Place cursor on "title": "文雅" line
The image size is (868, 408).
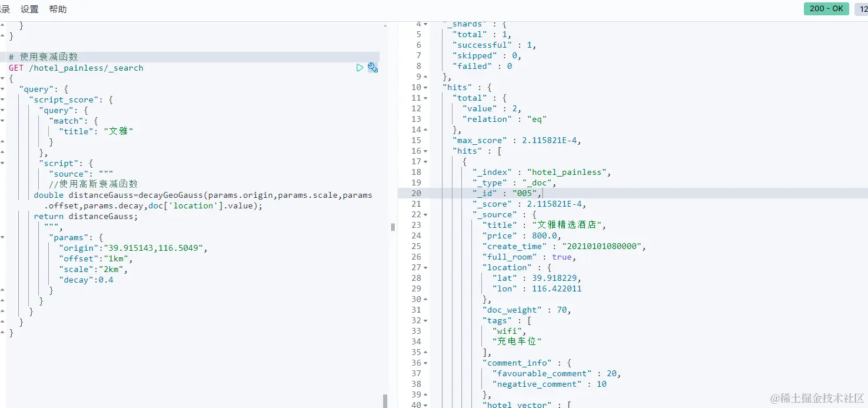pos(96,131)
